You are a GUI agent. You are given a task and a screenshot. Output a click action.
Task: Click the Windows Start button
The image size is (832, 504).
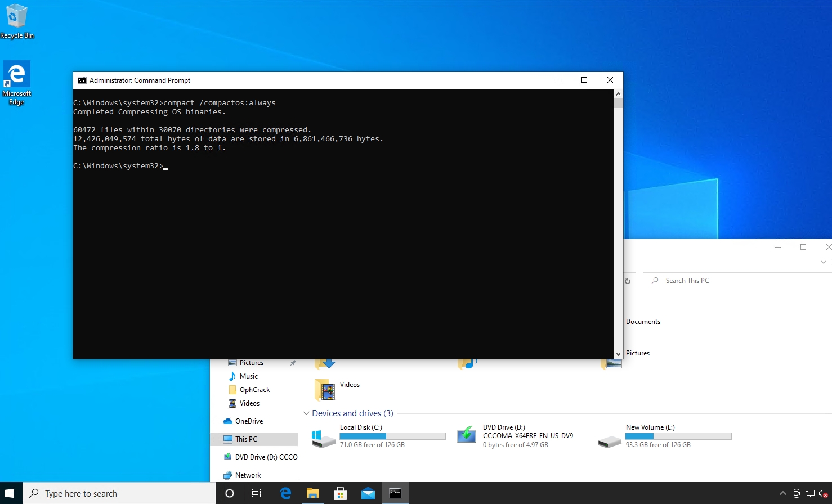coord(10,493)
